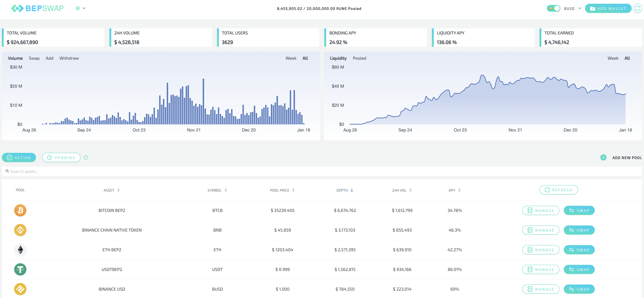Toggle the light/dark theme switch
The height and width of the screenshot is (298, 644).
553,8
